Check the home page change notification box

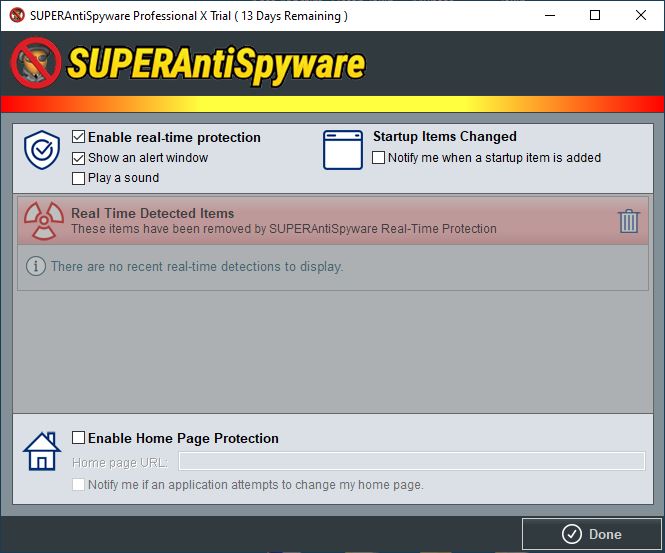(78, 484)
